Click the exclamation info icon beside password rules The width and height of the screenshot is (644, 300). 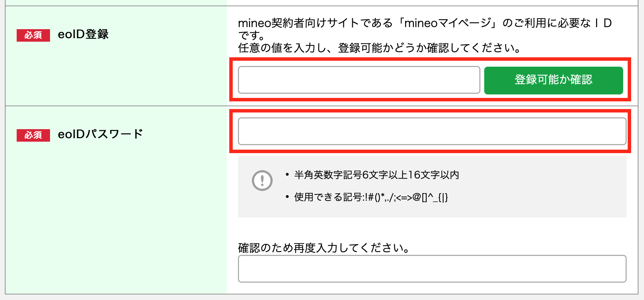pos(263,181)
